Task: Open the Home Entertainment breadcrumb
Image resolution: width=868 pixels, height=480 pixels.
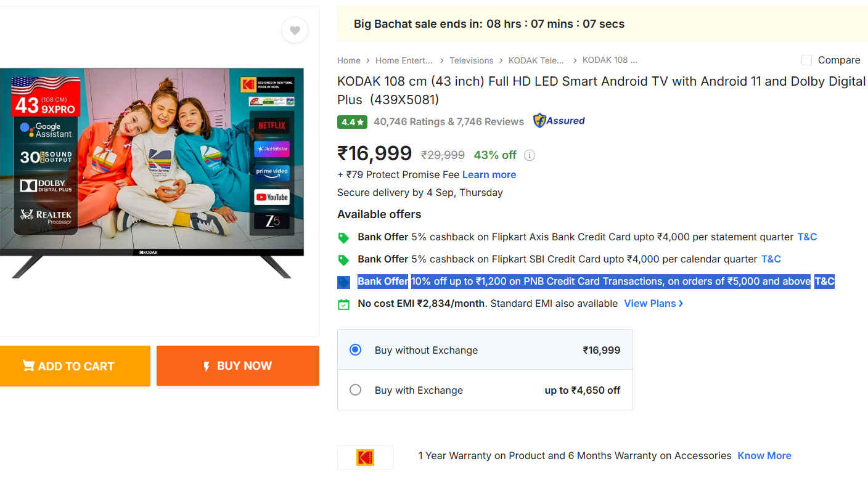Action: tap(404, 60)
